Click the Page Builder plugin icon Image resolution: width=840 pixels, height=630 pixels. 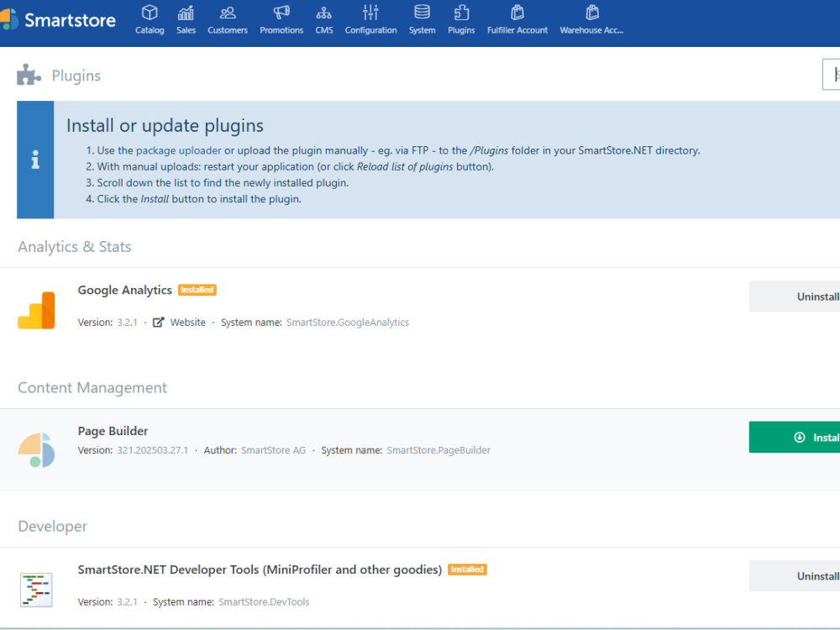point(36,450)
